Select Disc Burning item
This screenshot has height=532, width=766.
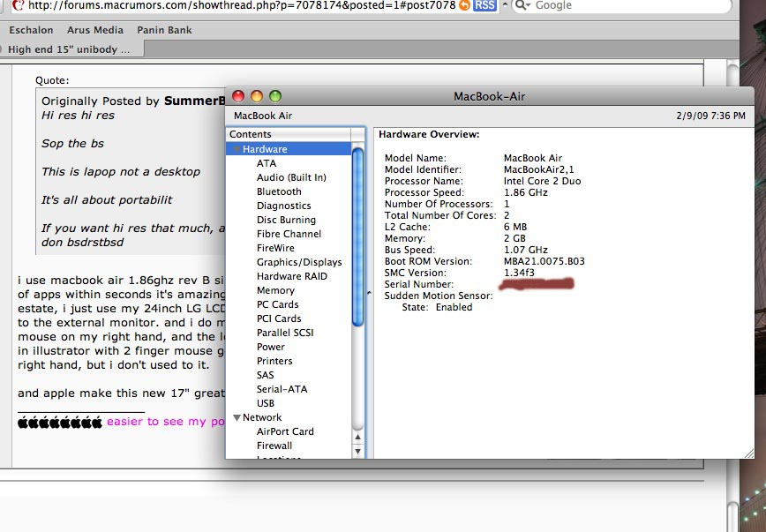click(286, 220)
